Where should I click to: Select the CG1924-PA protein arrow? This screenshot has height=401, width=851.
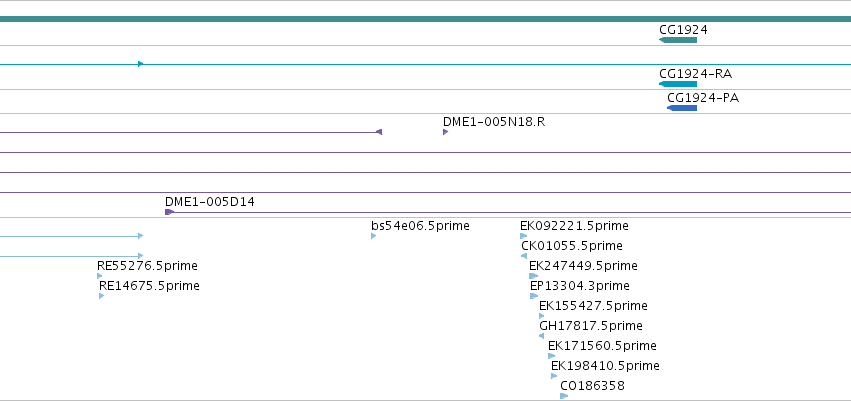[682, 108]
